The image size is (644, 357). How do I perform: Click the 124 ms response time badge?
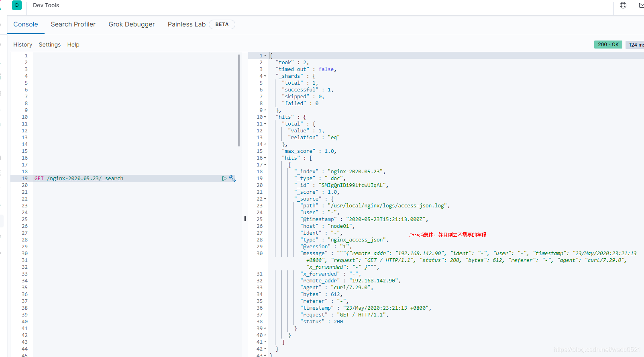click(x=635, y=45)
